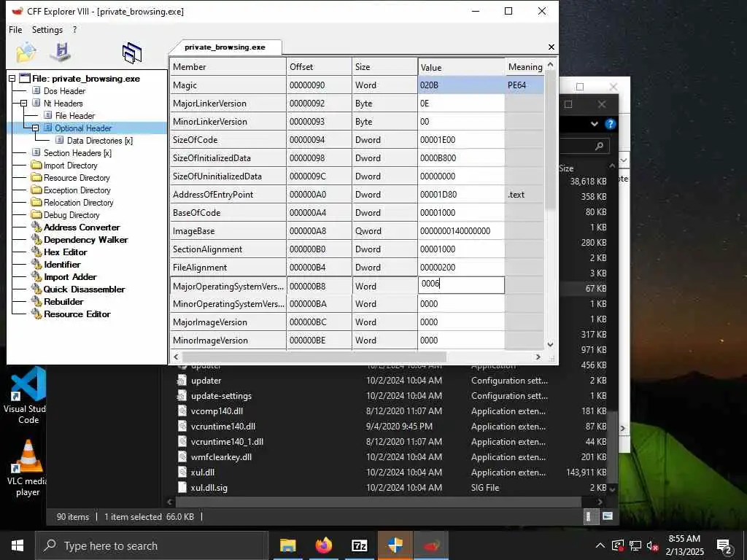Click the Member column header
Screen dimensions: 747x560
(228, 66)
